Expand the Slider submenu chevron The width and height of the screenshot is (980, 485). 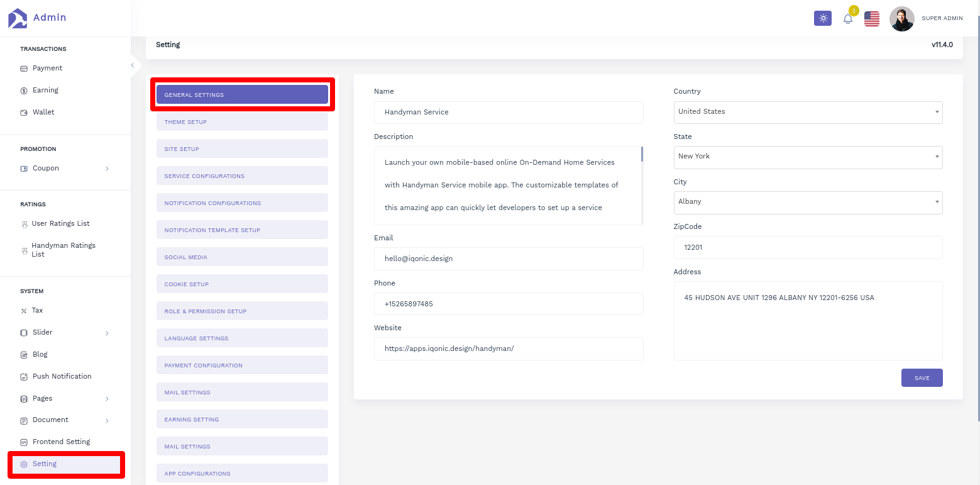pos(107,333)
